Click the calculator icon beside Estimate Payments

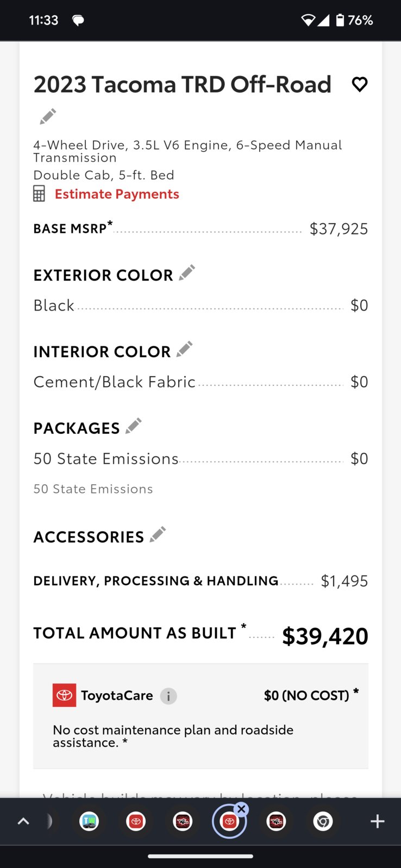coord(39,194)
